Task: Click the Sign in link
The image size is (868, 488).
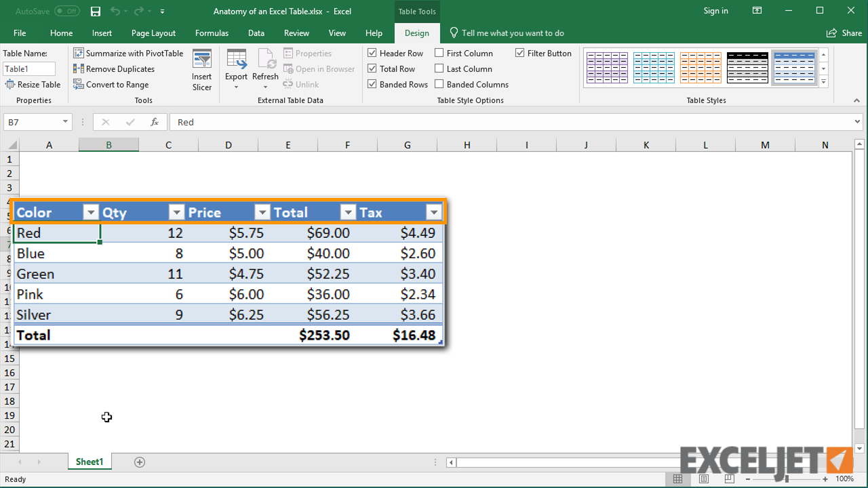Action: pyautogui.click(x=715, y=11)
